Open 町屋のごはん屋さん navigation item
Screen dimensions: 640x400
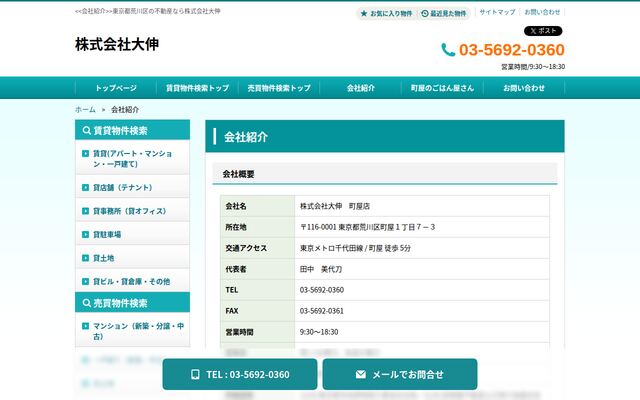point(442,88)
